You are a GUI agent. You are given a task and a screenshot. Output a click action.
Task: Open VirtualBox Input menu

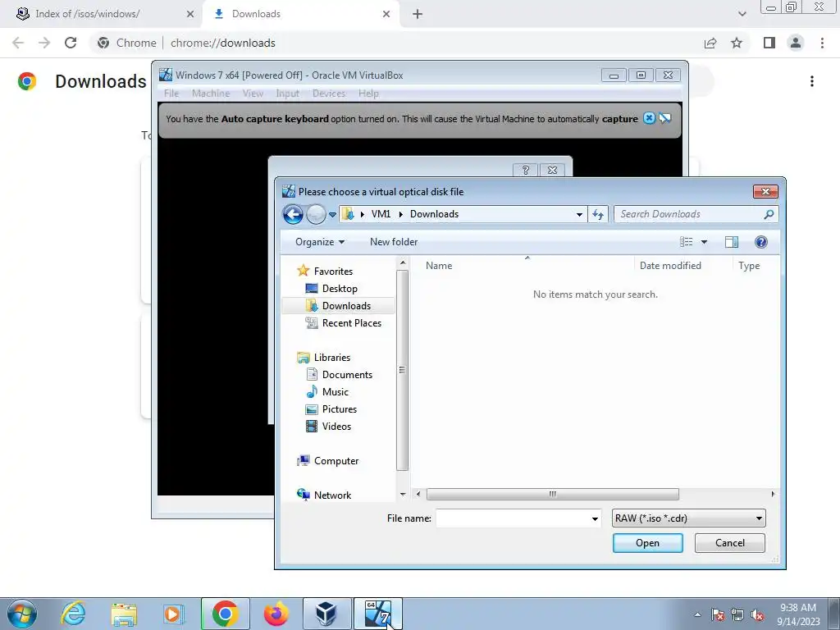pyautogui.click(x=287, y=94)
